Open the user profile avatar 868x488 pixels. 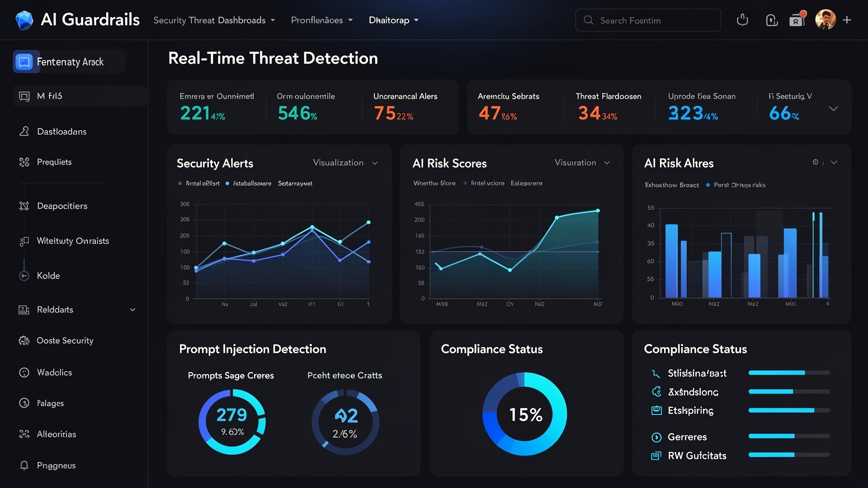(x=826, y=20)
